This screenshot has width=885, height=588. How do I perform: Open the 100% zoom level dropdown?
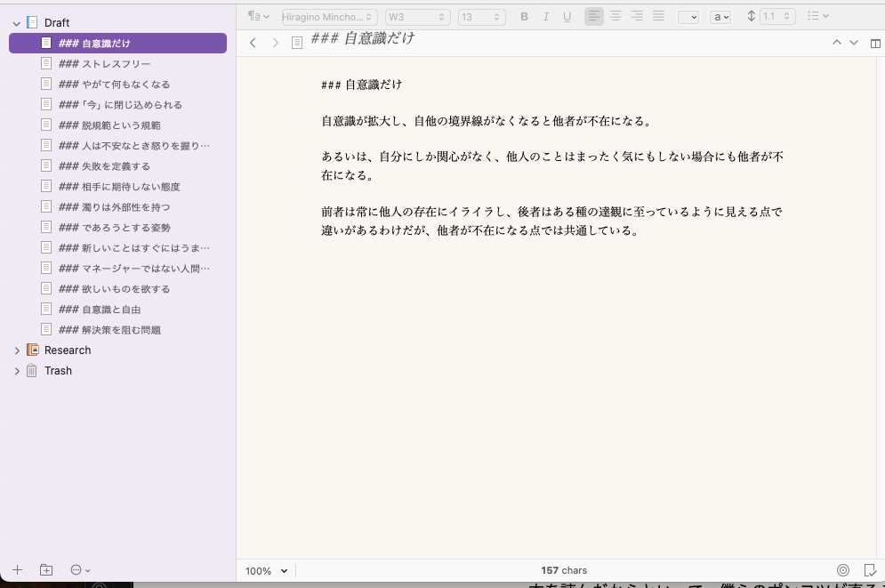click(265, 570)
